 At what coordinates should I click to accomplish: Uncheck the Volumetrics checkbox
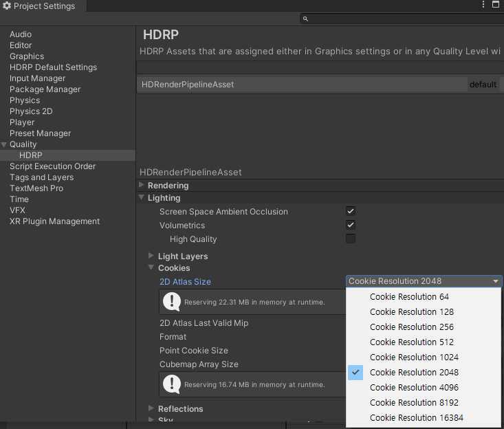pyautogui.click(x=351, y=225)
